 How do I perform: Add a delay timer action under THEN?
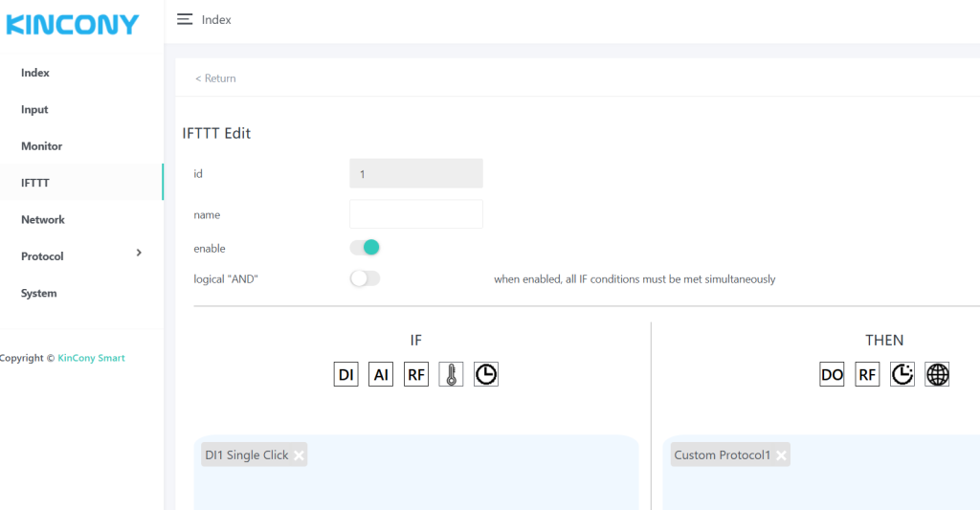902,375
